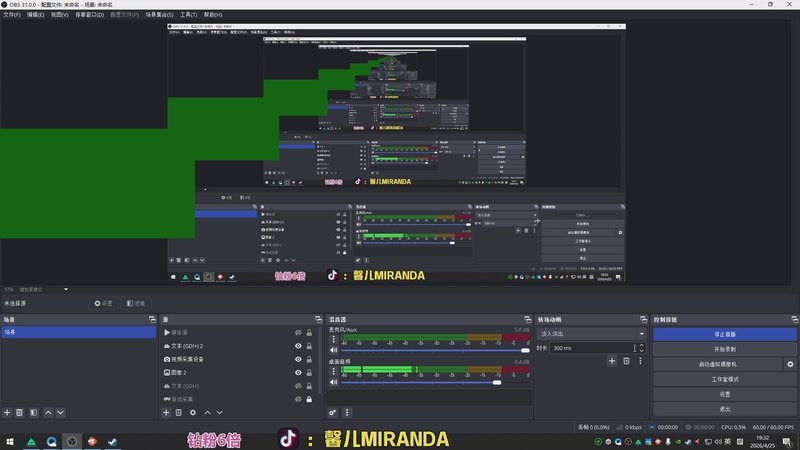The height and width of the screenshot is (450, 800).
Task: Open source properties gear in Sources panel
Action: pos(193,412)
